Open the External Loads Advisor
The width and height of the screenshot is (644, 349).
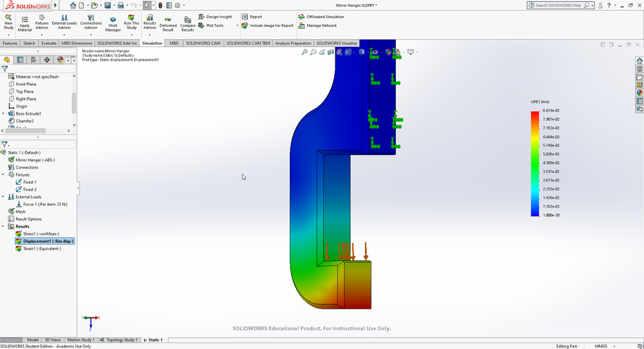tap(64, 22)
